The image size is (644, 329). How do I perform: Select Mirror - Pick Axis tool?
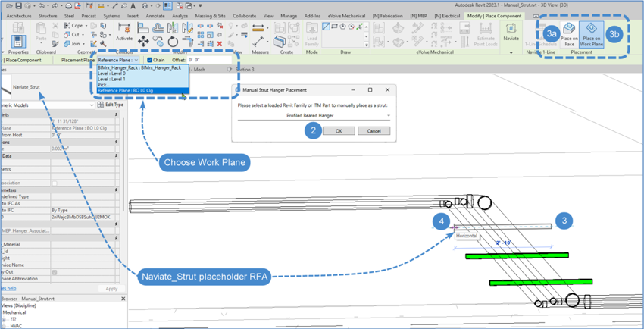click(173, 28)
